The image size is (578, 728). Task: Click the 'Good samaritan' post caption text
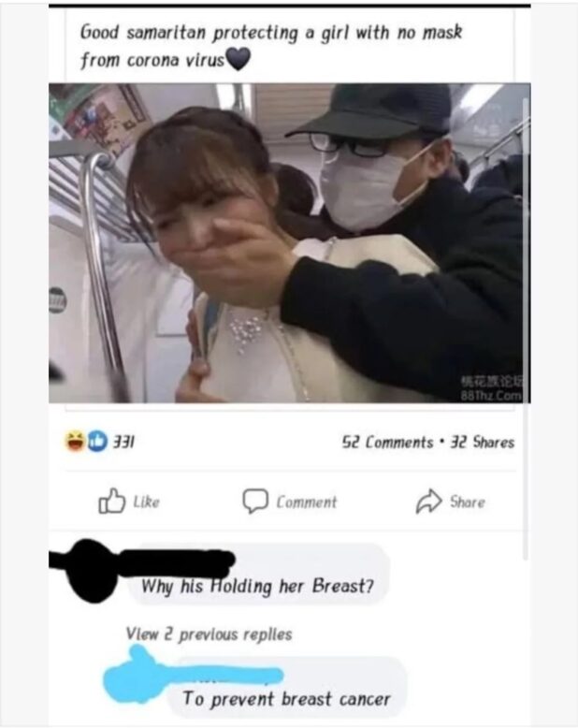pyautogui.click(x=271, y=46)
